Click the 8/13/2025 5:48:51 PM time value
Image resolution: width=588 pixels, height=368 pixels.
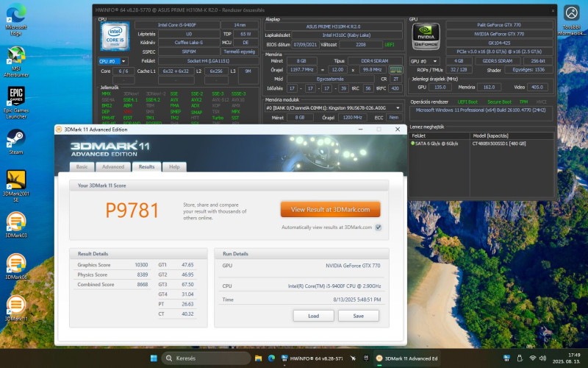[356, 300]
